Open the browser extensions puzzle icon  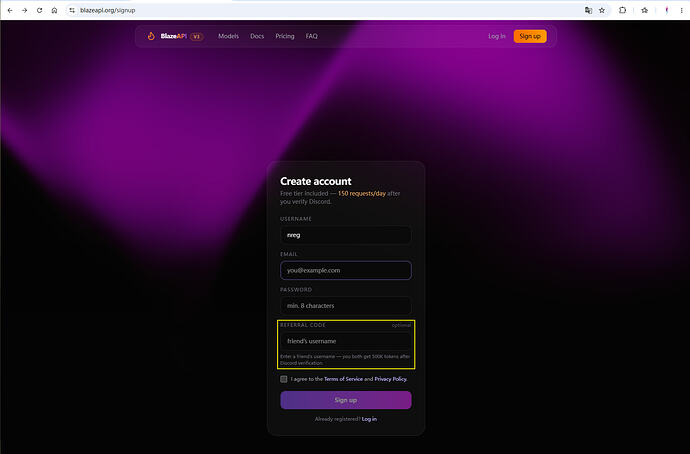tap(622, 10)
